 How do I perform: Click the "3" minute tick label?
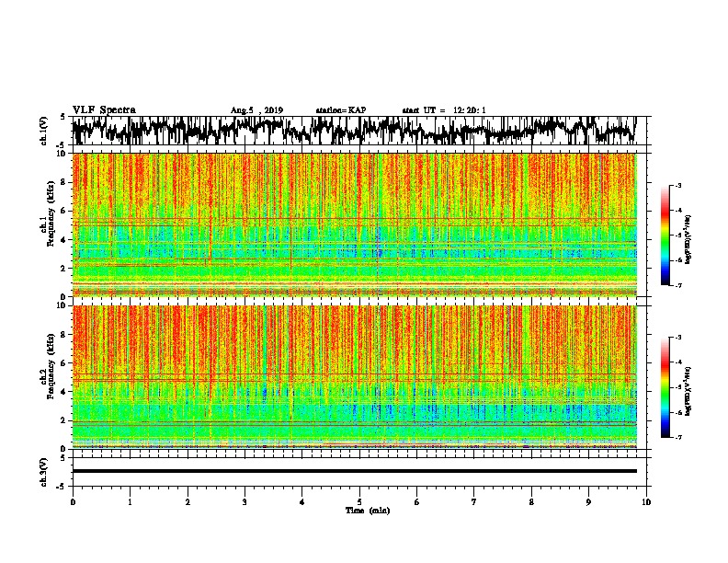pos(245,502)
